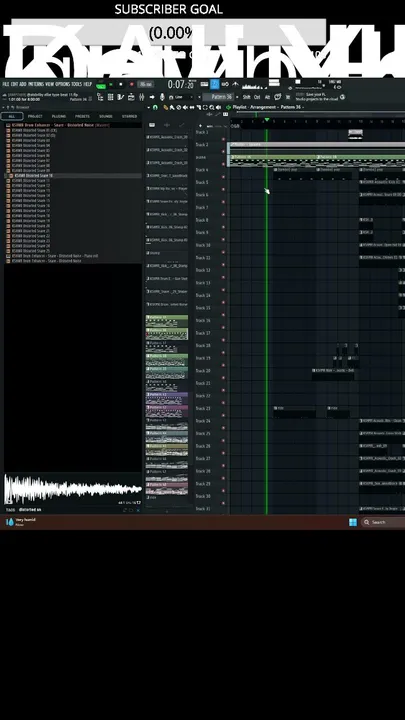Mute Track 25 with its toggle
This screenshot has height=720, width=405.
[x=224, y=440]
